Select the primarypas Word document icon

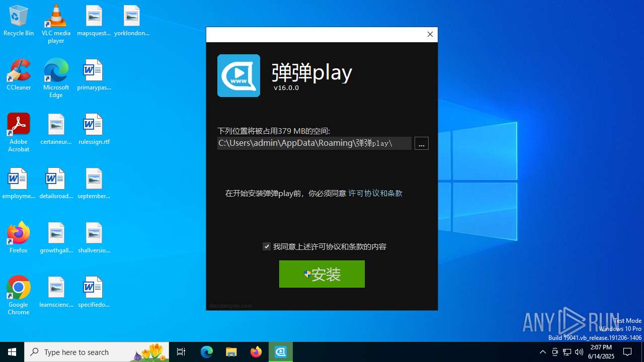tap(94, 75)
